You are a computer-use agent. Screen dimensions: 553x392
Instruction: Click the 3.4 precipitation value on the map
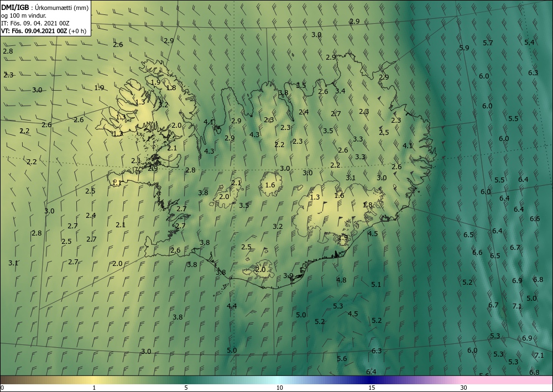(x=340, y=91)
